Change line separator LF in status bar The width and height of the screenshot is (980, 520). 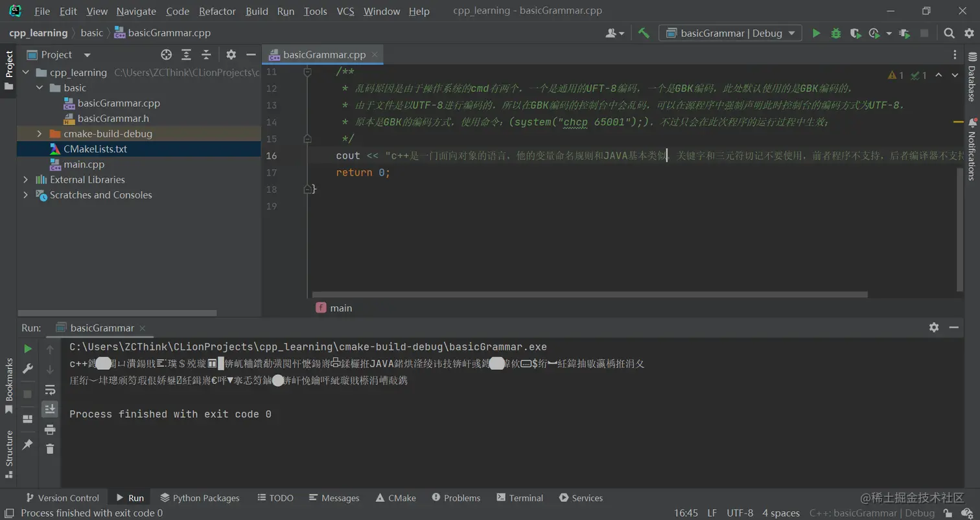click(712, 513)
